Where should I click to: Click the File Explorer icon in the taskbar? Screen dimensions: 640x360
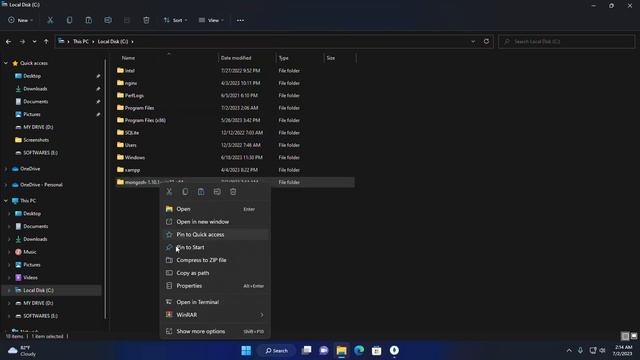[x=341, y=351]
